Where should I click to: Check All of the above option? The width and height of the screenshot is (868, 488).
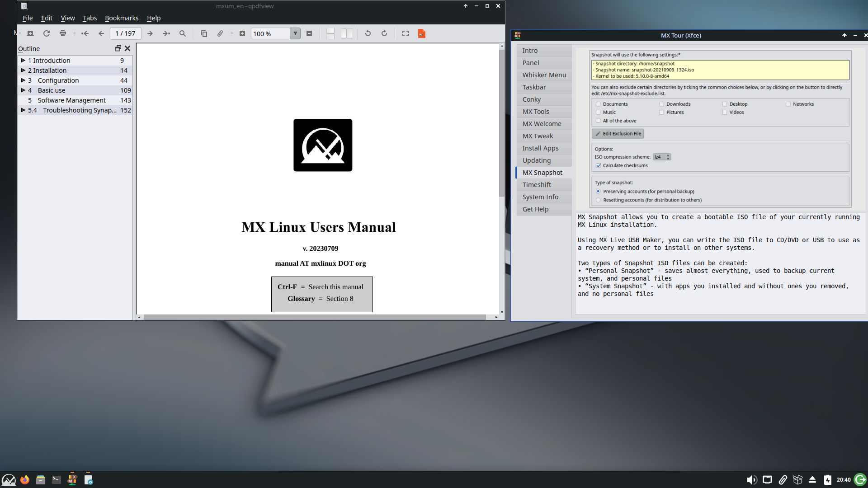point(598,121)
